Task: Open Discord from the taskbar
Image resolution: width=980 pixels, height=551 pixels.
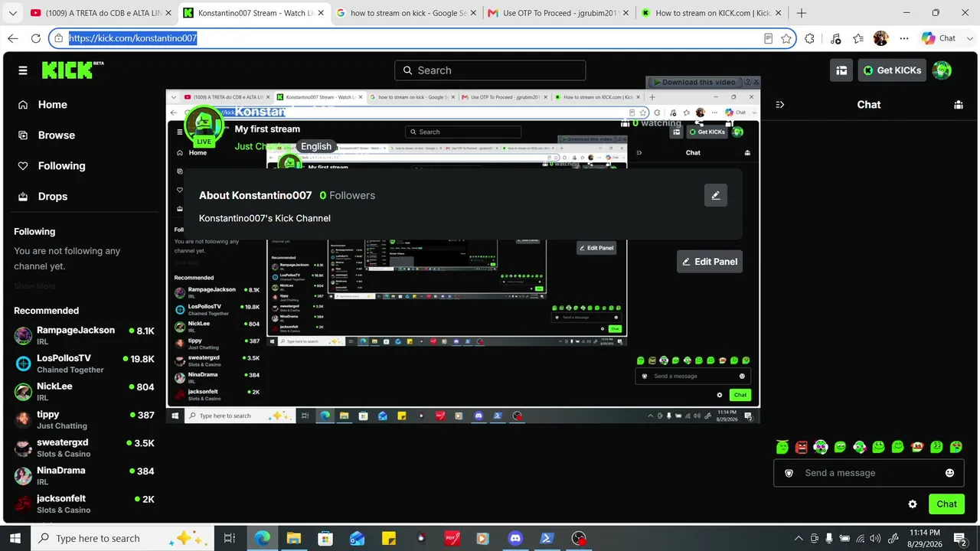Action: point(515,539)
